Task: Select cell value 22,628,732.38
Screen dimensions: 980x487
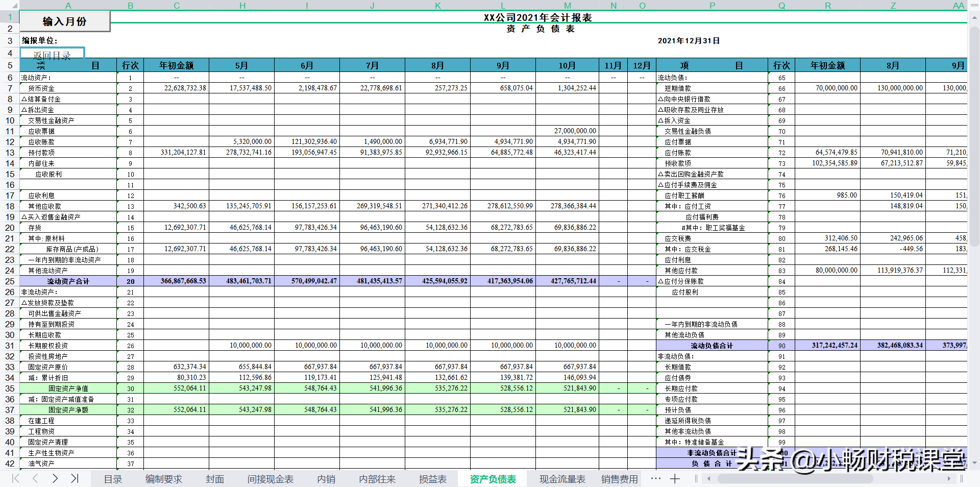Action: point(177,88)
